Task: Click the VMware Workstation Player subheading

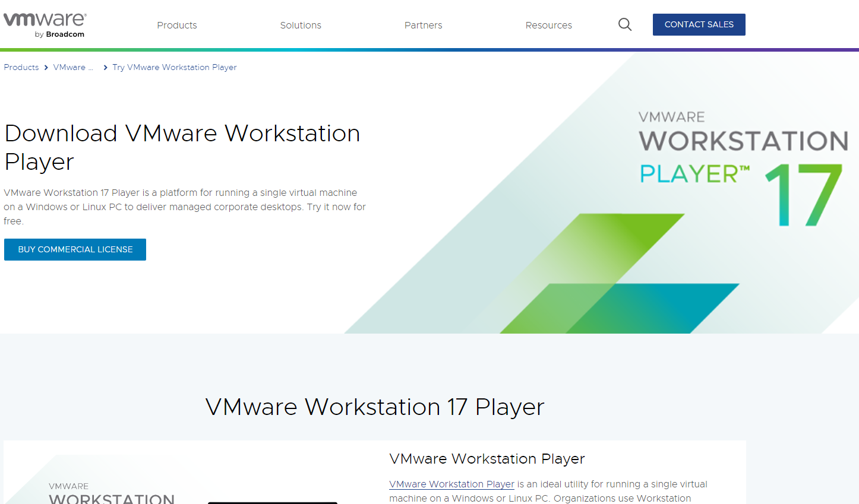Action: click(487, 458)
